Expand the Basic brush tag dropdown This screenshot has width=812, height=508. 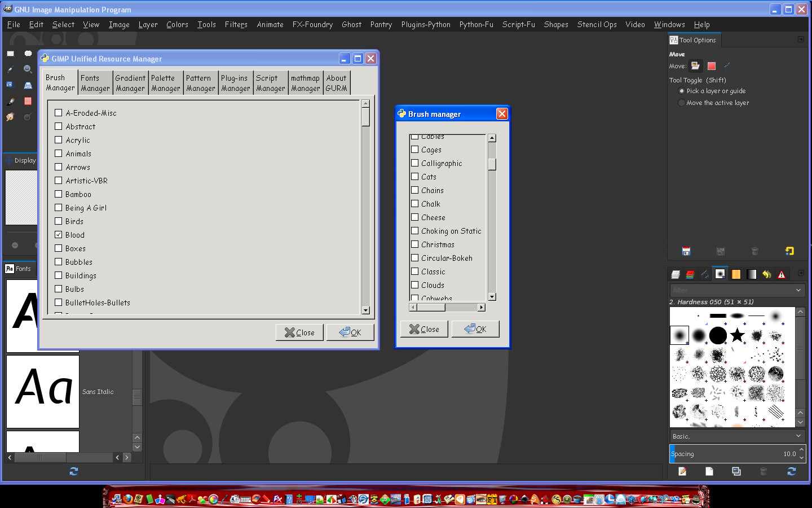pos(798,436)
